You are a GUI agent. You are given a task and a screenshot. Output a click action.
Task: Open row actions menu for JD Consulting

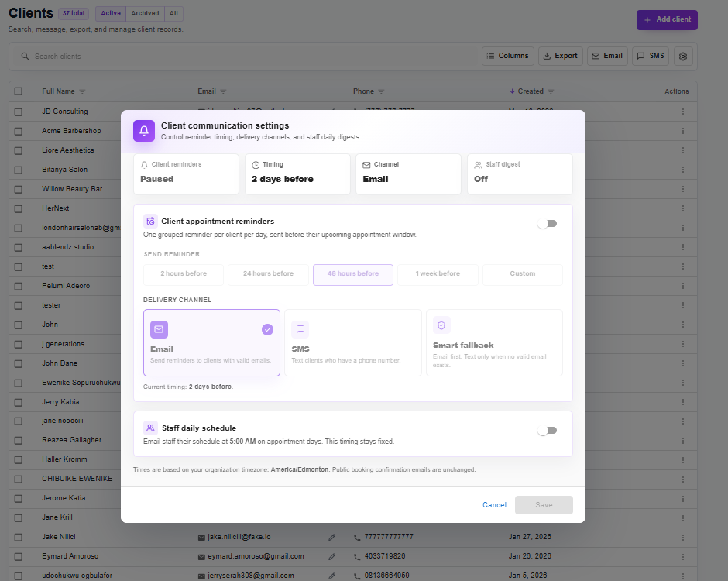pyautogui.click(x=683, y=112)
